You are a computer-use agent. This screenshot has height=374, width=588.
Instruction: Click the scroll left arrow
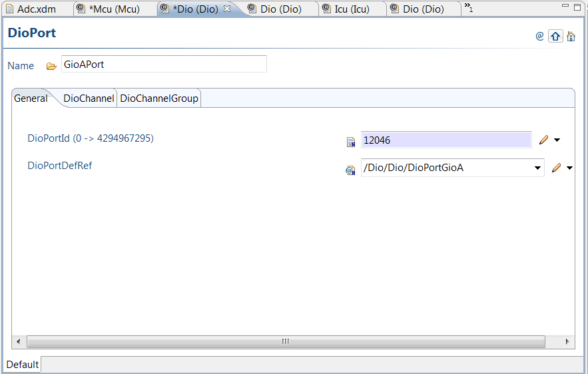click(x=19, y=341)
